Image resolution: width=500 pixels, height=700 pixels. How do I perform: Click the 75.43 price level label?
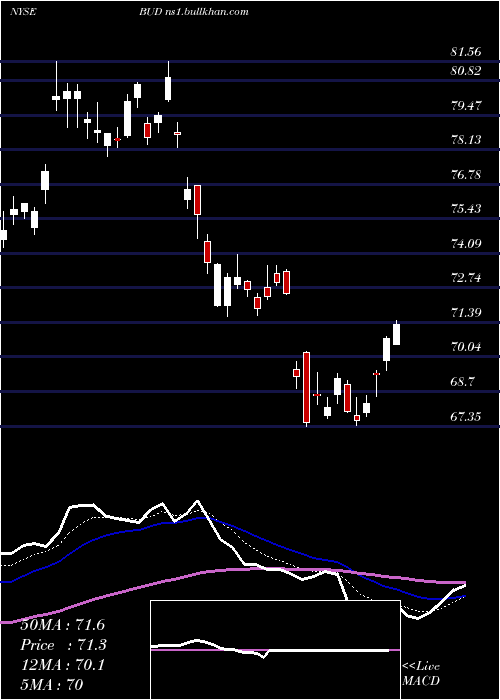[x=466, y=209]
